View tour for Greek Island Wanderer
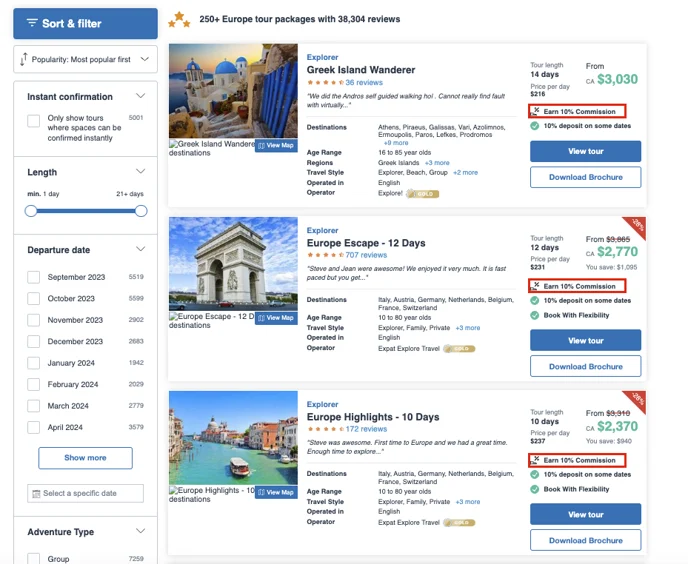The image size is (688, 564). click(x=585, y=151)
